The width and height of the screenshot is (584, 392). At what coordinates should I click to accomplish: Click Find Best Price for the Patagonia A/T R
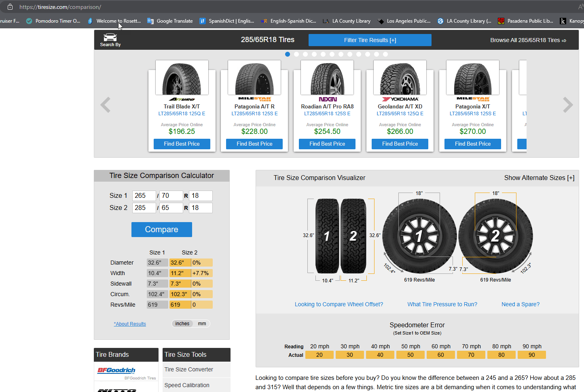tap(254, 144)
